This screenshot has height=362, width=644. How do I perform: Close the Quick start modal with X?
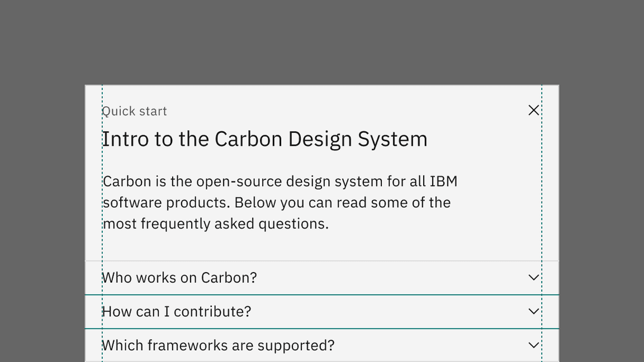click(534, 111)
